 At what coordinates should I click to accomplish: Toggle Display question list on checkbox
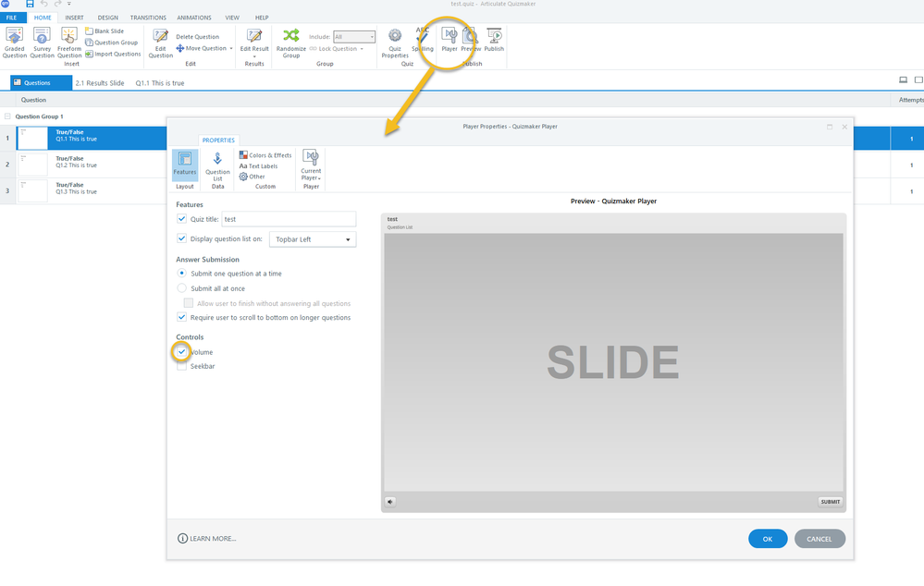point(181,238)
